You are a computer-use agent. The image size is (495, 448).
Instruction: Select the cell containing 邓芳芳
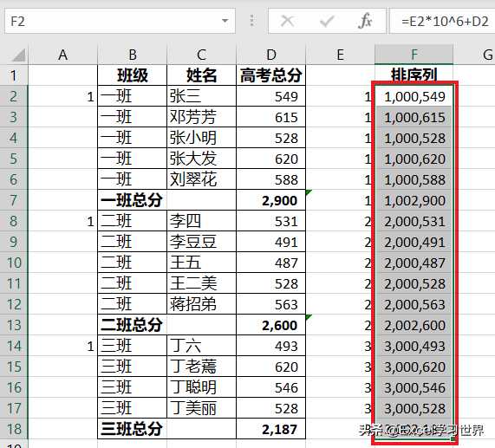pos(201,117)
